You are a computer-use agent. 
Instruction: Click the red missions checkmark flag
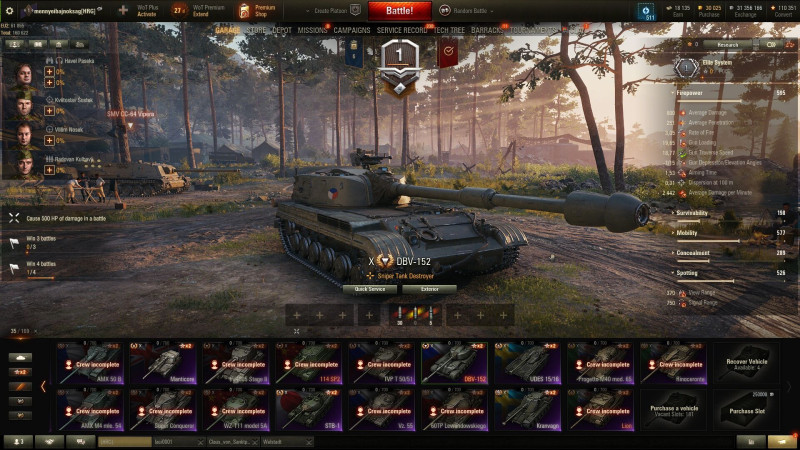[448, 53]
